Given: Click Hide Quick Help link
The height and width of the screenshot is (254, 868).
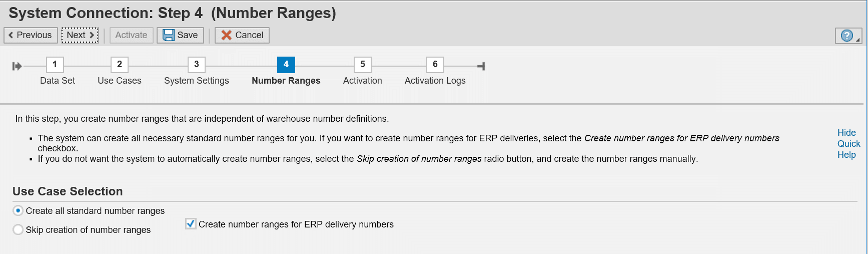Looking at the screenshot, I should (x=848, y=144).
